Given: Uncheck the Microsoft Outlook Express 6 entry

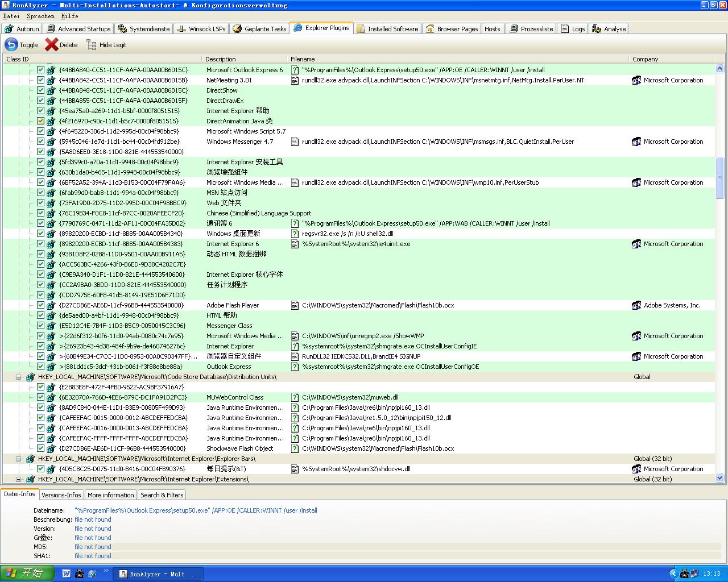Looking at the screenshot, I should tap(40, 70).
